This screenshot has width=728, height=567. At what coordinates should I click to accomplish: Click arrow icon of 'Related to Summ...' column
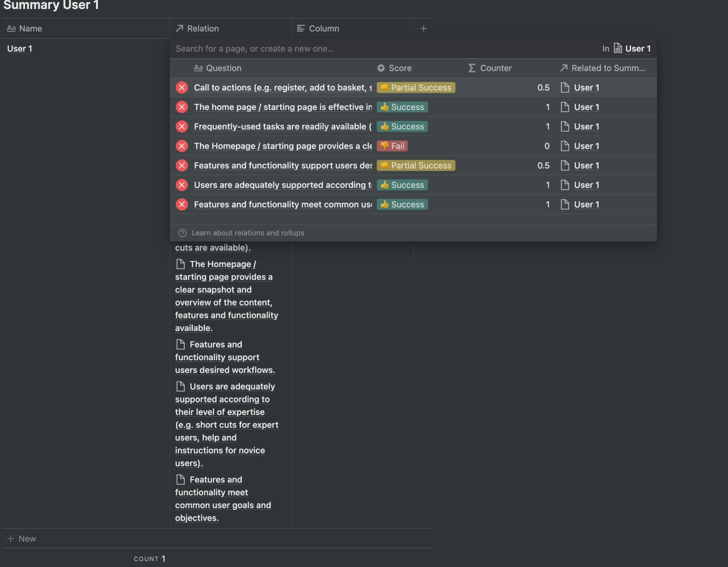point(564,68)
